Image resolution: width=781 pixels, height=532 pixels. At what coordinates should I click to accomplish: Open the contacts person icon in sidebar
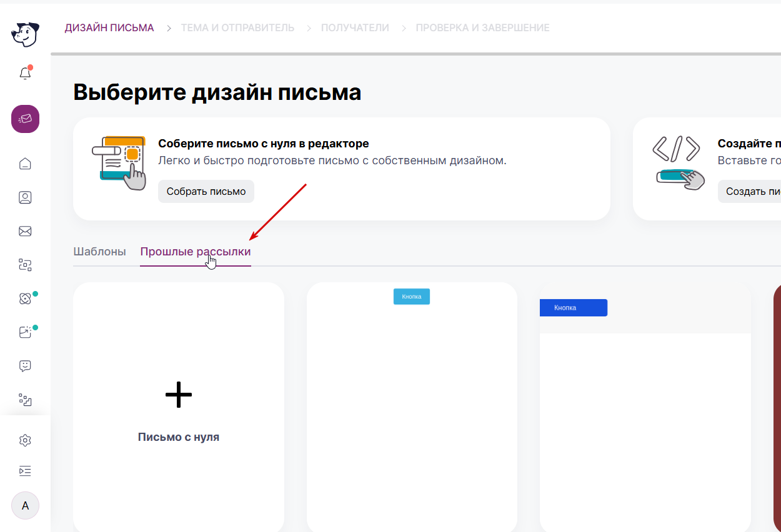tap(25, 197)
